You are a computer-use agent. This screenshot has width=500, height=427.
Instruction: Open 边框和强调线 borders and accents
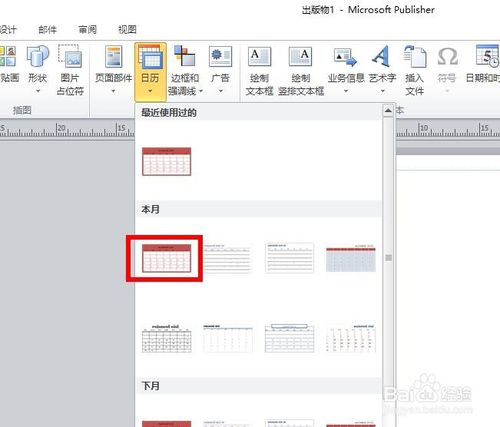coord(185,70)
